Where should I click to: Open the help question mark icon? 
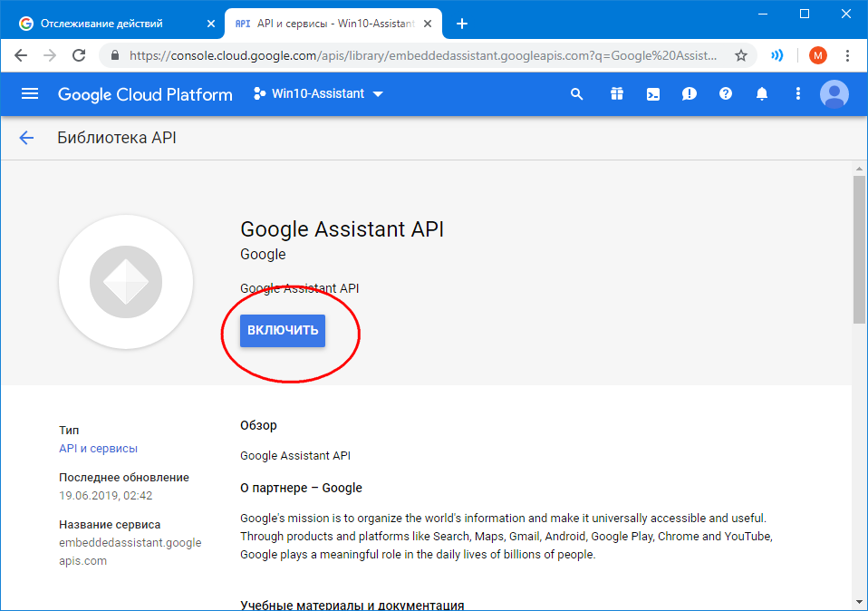click(x=725, y=94)
